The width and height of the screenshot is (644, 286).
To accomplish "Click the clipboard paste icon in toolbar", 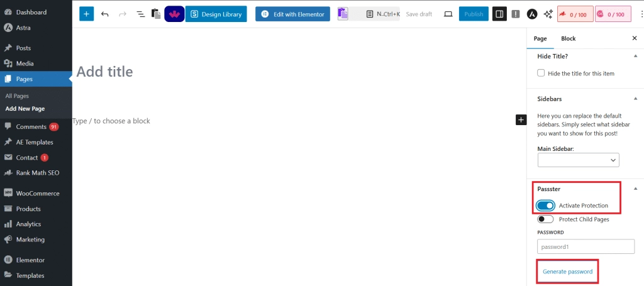I will [156, 14].
